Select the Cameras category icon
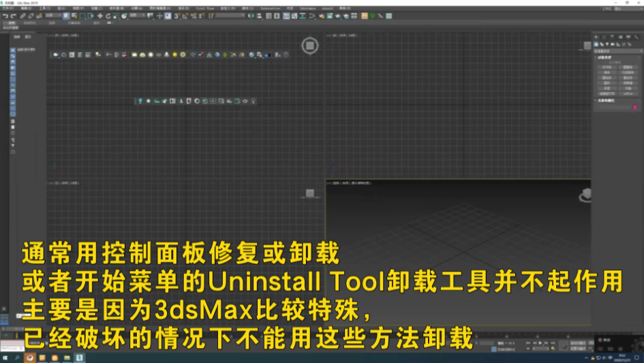 [613, 44]
